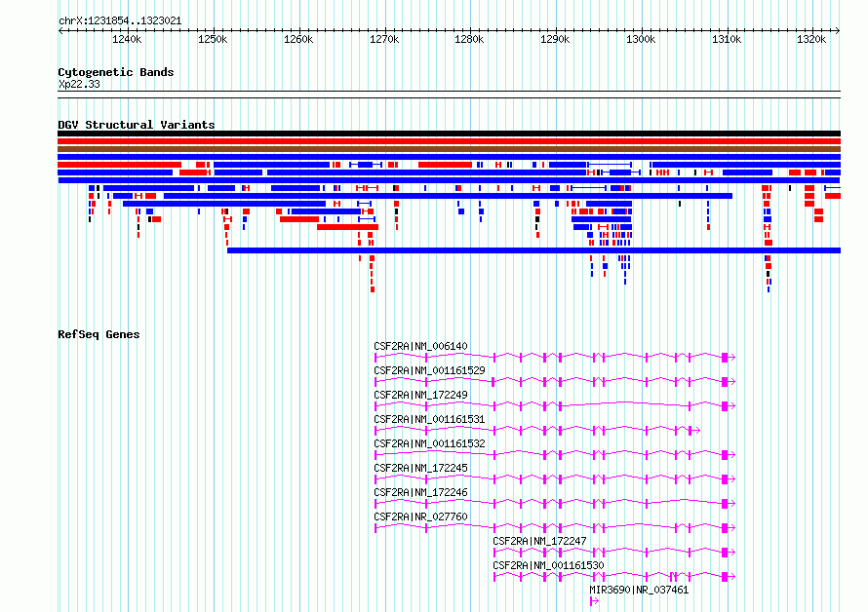868x612 pixels.
Task: Click the NM_001161531 transcript end arrow
Action: 695,430
